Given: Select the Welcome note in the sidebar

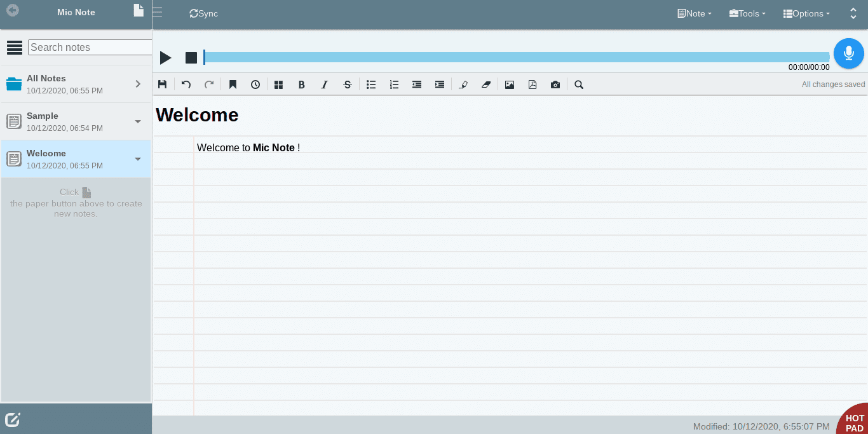Looking at the screenshot, I should tap(76, 159).
